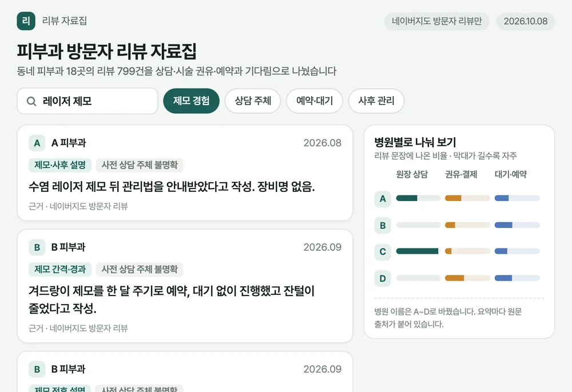
Task: Click the A 피부과 hospital name
Action: click(x=69, y=143)
